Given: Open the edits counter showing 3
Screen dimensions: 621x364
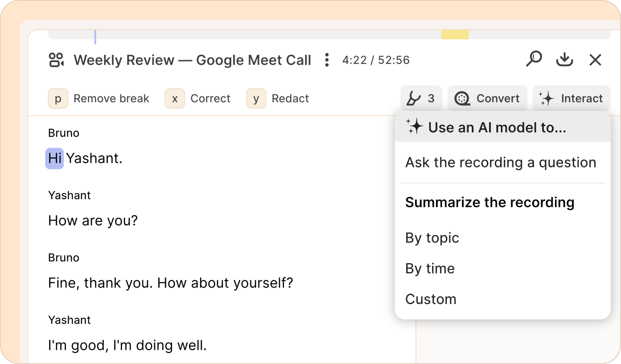Looking at the screenshot, I should [x=421, y=98].
